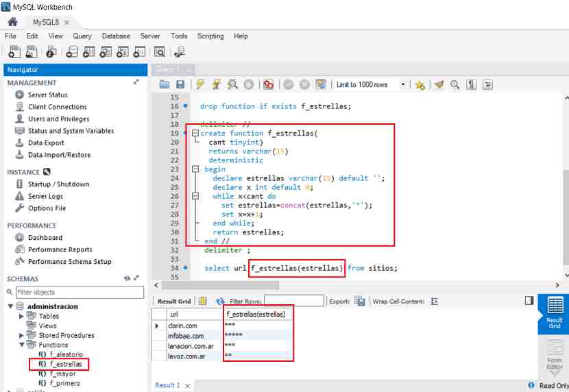Open the Database menu
Image resolution: width=569 pixels, height=392 pixels.
[116, 36]
